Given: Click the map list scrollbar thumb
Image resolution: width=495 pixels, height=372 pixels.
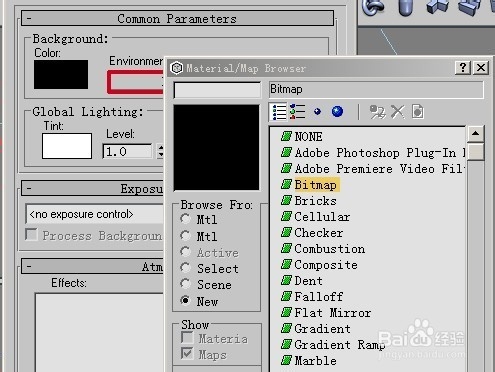Looking at the screenshot, I should point(476,151).
